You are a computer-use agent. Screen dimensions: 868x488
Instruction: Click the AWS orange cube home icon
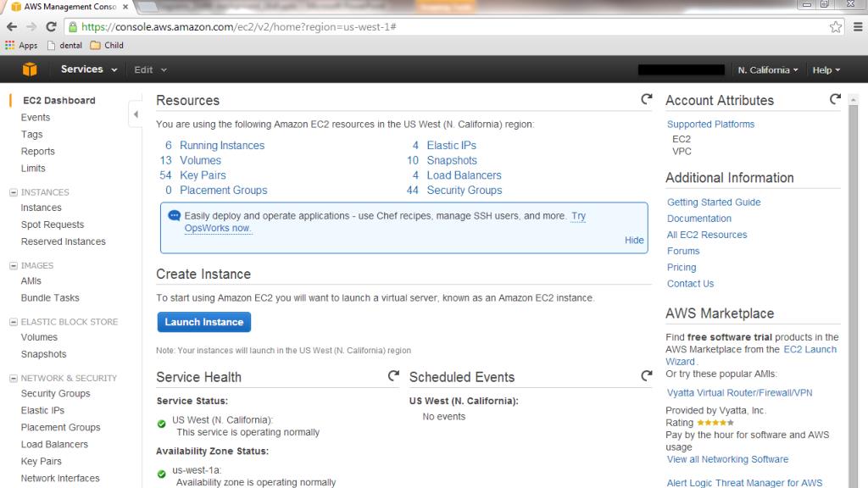point(30,69)
